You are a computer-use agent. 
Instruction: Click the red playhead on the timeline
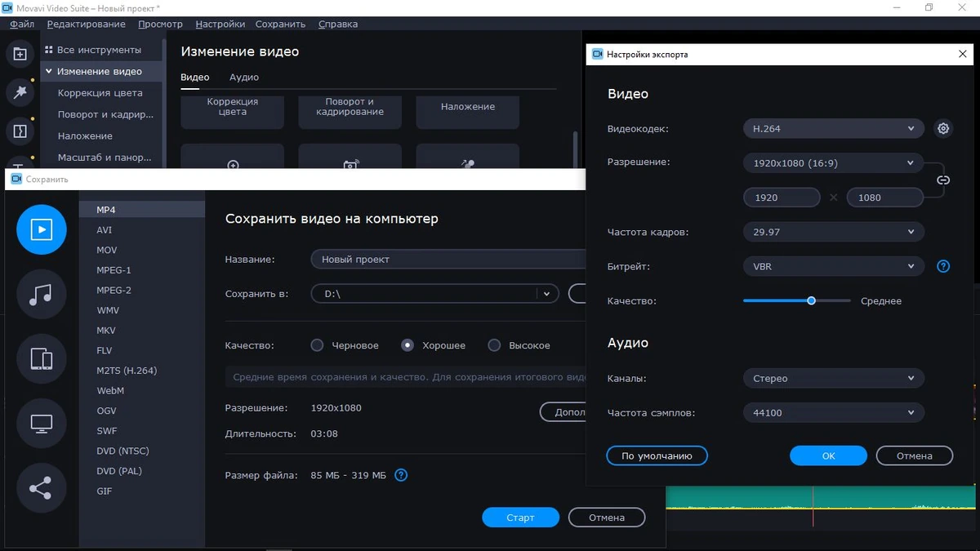tap(813, 506)
